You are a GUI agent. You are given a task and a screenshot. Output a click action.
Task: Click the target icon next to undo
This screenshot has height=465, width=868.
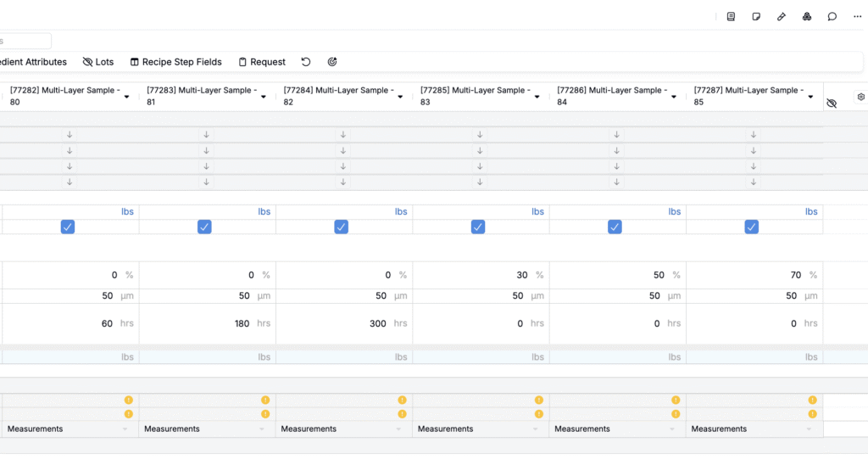[x=332, y=62]
